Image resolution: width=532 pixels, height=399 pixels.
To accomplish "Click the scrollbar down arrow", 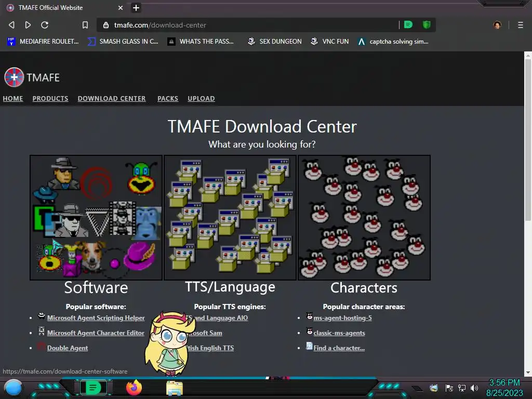I will pos(528,373).
